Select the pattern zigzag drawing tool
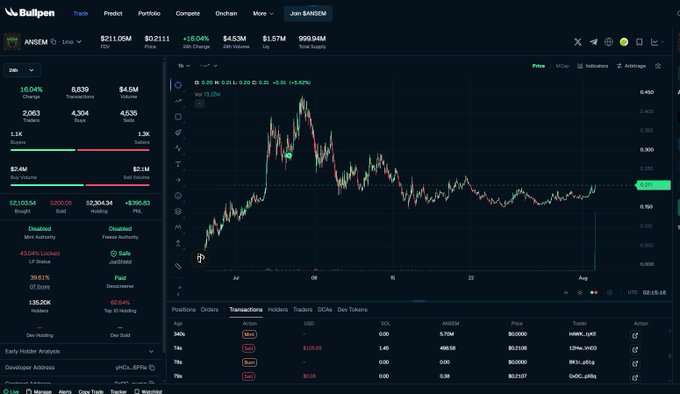 (178, 148)
